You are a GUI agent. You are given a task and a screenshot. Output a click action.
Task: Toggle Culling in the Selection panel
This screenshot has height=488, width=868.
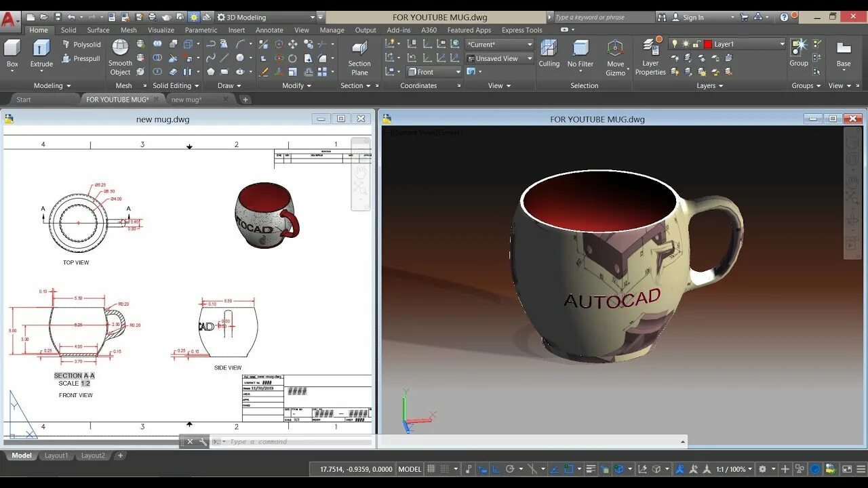click(549, 54)
